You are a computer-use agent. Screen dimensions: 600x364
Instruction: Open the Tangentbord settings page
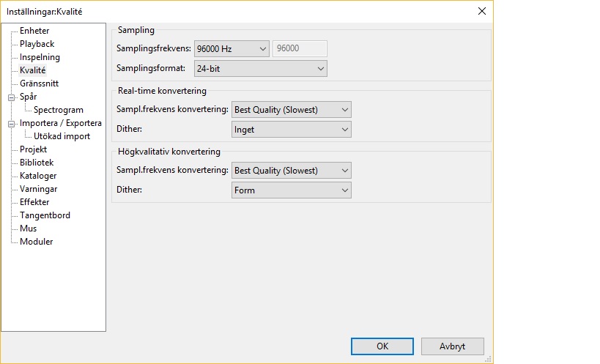(x=45, y=215)
